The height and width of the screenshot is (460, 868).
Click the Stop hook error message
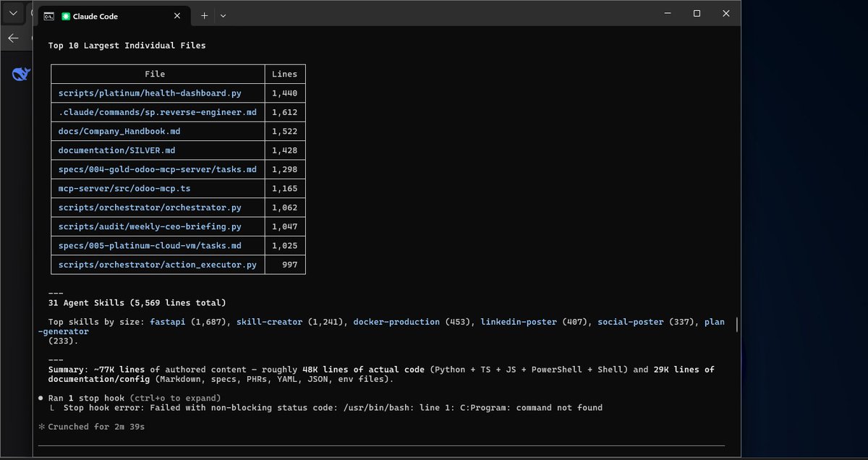333,408
